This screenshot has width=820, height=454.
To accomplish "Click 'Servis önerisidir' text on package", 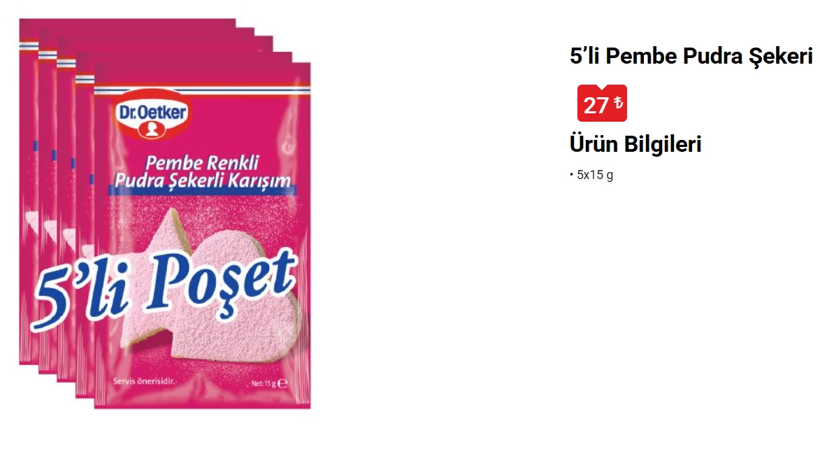I will point(145,381).
